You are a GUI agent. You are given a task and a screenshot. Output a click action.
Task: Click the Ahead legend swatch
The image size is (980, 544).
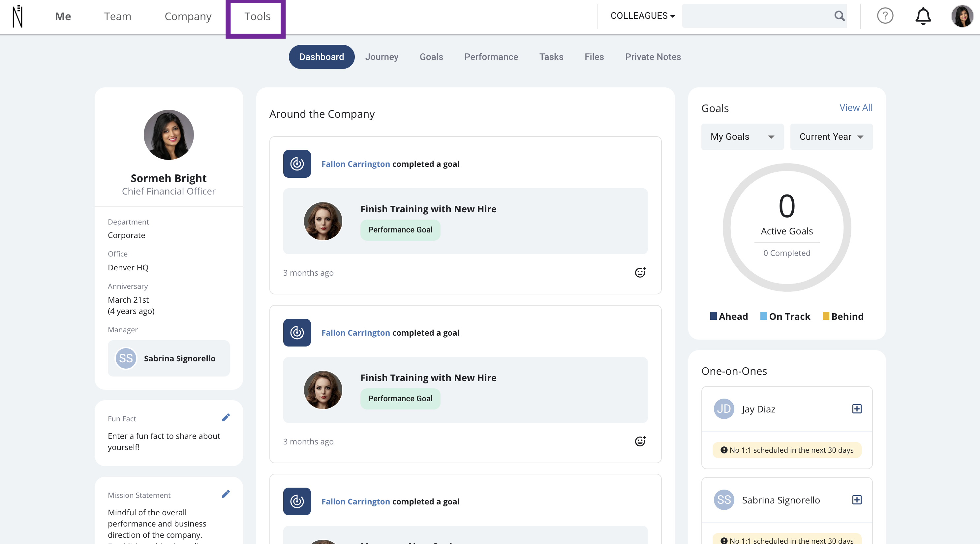(x=713, y=316)
